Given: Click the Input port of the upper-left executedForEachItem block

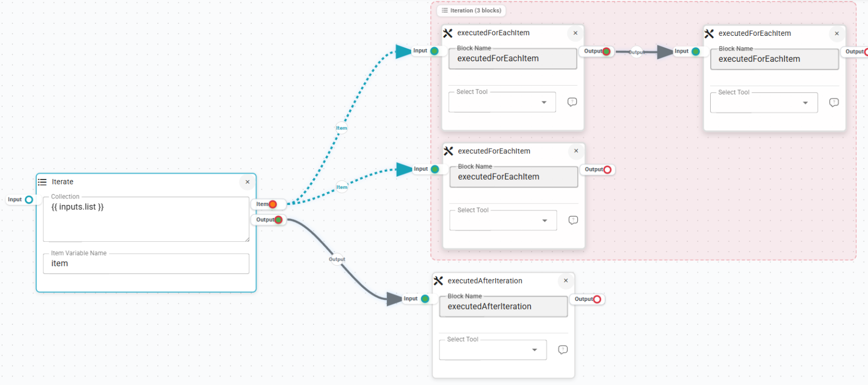Looking at the screenshot, I should (435, 51).
